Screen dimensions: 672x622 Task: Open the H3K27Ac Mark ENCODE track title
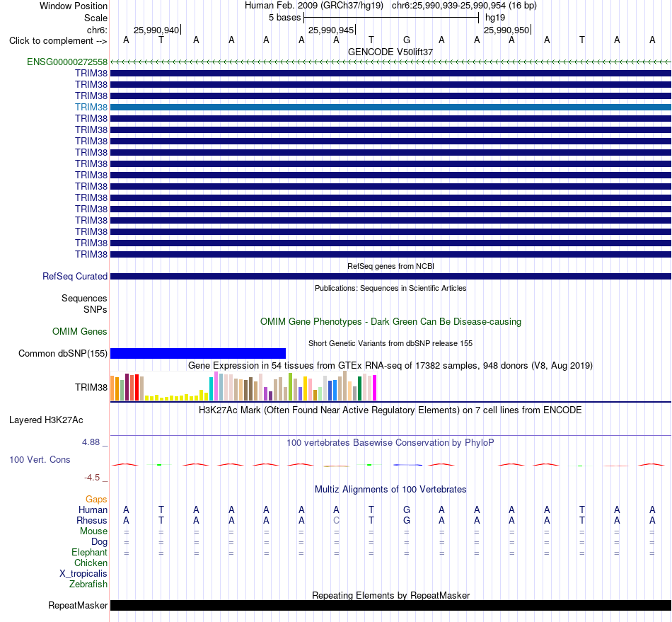(390, 410)
